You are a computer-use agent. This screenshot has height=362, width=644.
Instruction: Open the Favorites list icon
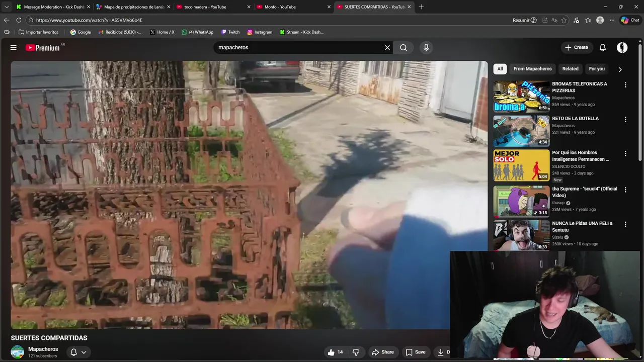pyautogui.click(x=588, y=20)
